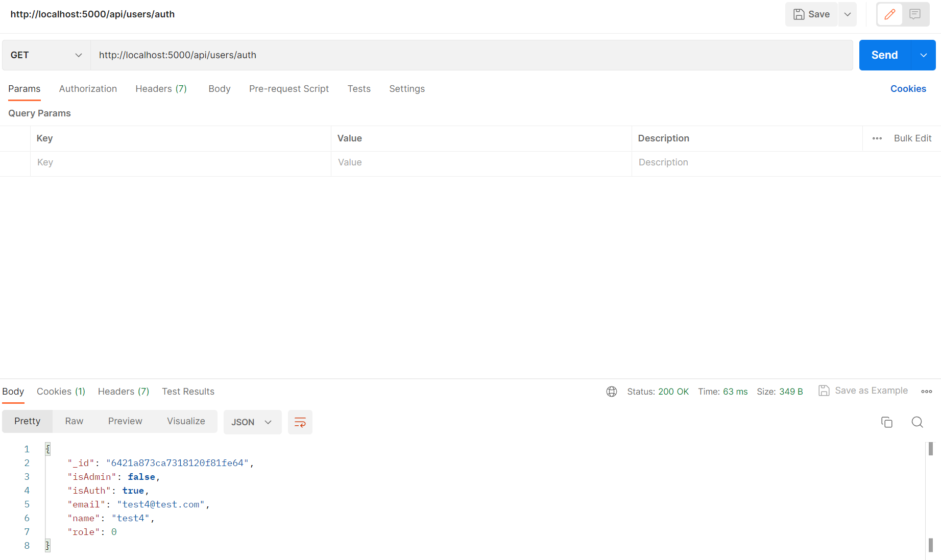Select the Params tab

click(x=24, y=89)
